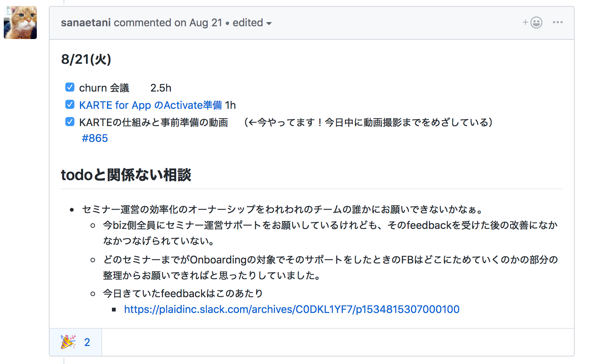Uncheck the churn 会議 task checkbox

pos(70,87)
